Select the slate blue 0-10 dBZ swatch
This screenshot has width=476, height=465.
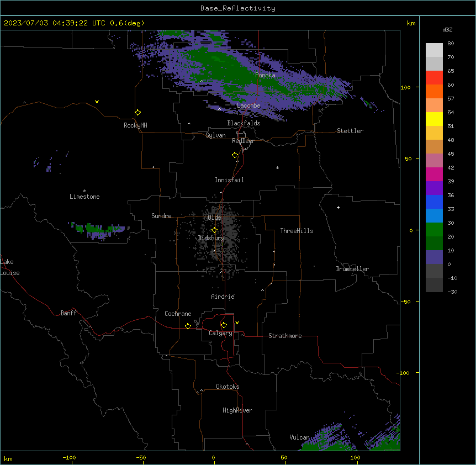(434, 257)
